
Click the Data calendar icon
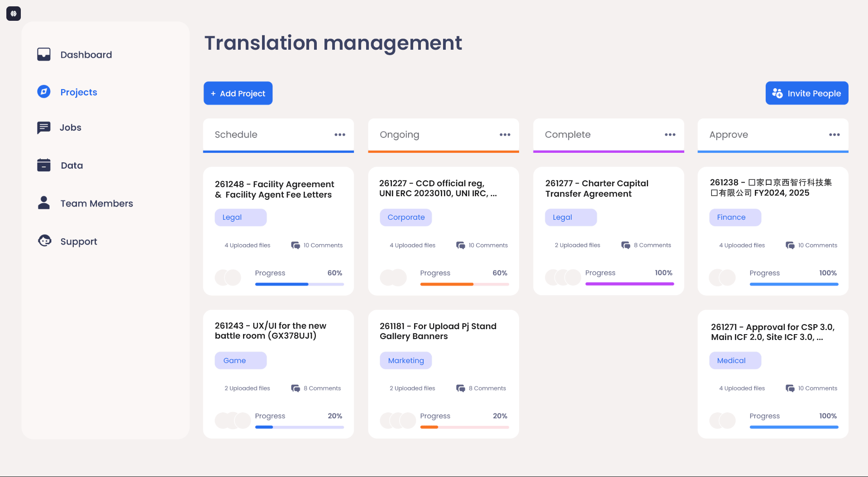44,165
